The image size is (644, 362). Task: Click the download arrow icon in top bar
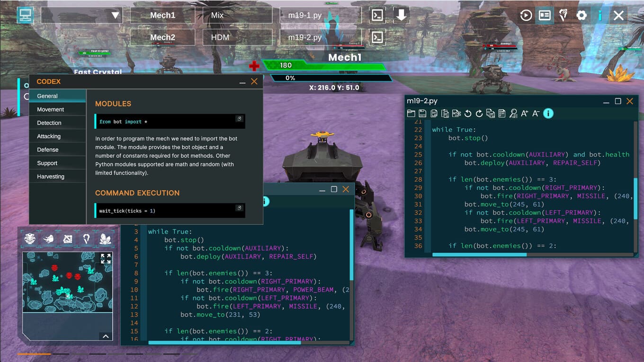(401, 15)
